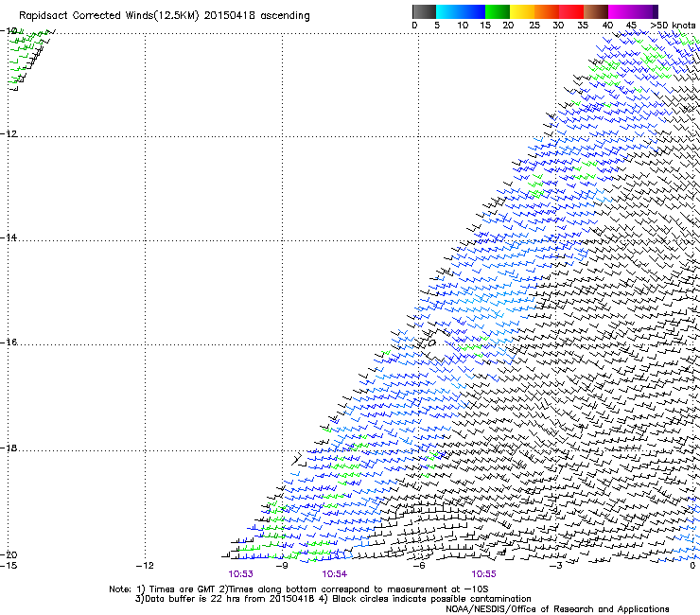Image resolution: width=700 pixels, height=615 pixels.
Task: Click the '-3' longitude axis label
Action: 556,566
